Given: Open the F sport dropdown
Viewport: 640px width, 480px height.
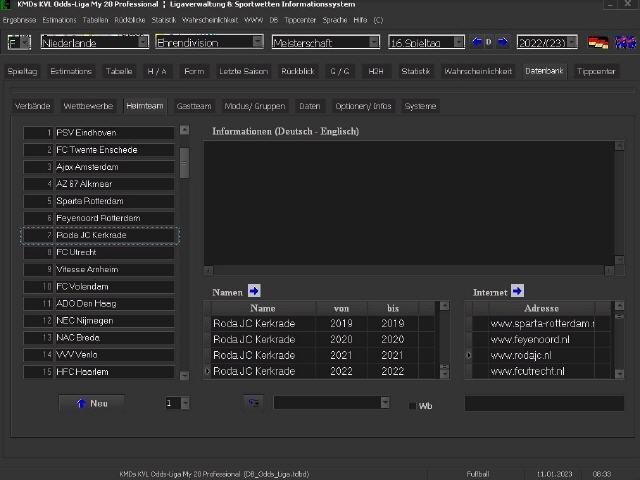Looking at the screenshot, I should pos(25,42).
